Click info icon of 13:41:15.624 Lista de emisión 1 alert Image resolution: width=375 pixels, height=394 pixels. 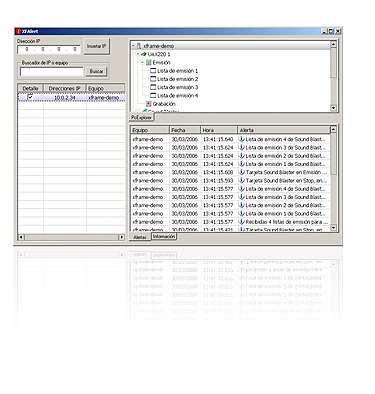tap(242, 164)
